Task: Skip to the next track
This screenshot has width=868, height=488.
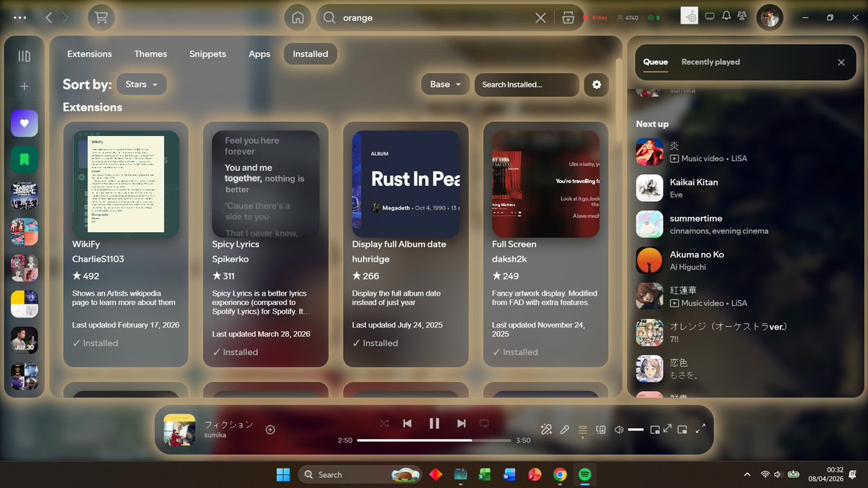Action: [x=461, y=423]
